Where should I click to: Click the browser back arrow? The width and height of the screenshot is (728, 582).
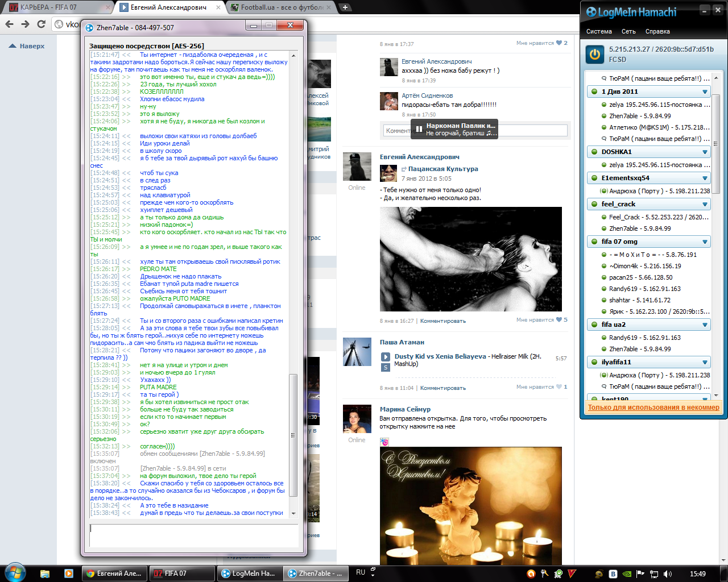pos(9,24)
